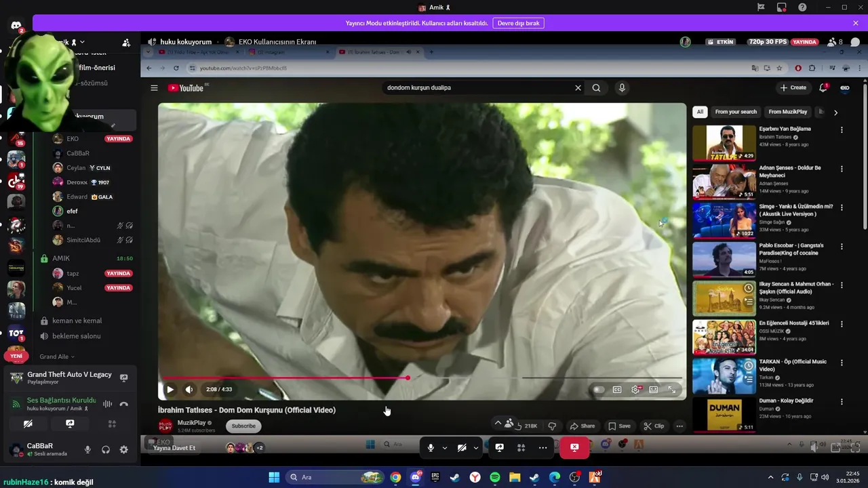This screenshot has width=868, height=488.
Task: Share the Dom Dom Kurşunu video
Action: click(583, 426)
